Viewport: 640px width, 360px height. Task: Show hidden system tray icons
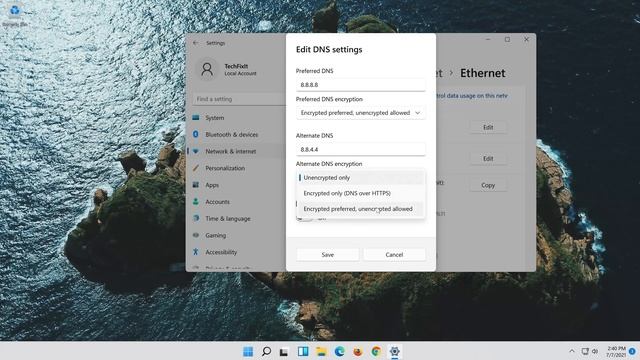pos(572,351)
